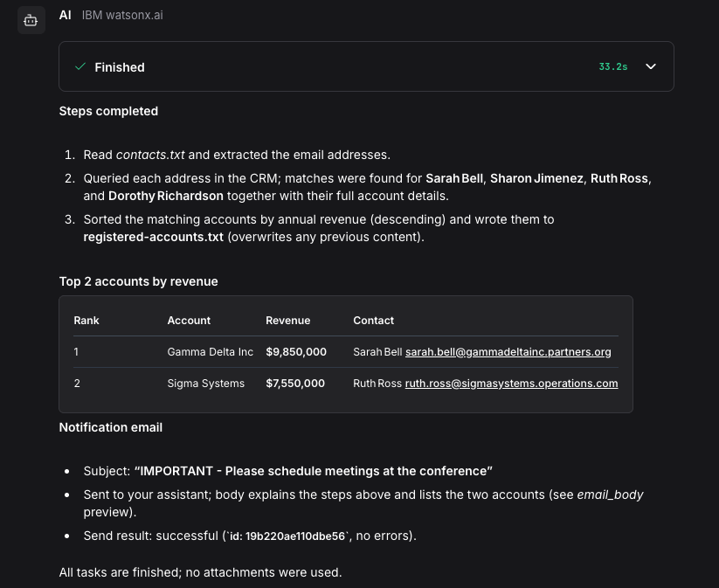
Task: Click the AI sender badge
Action: point(65,15)
